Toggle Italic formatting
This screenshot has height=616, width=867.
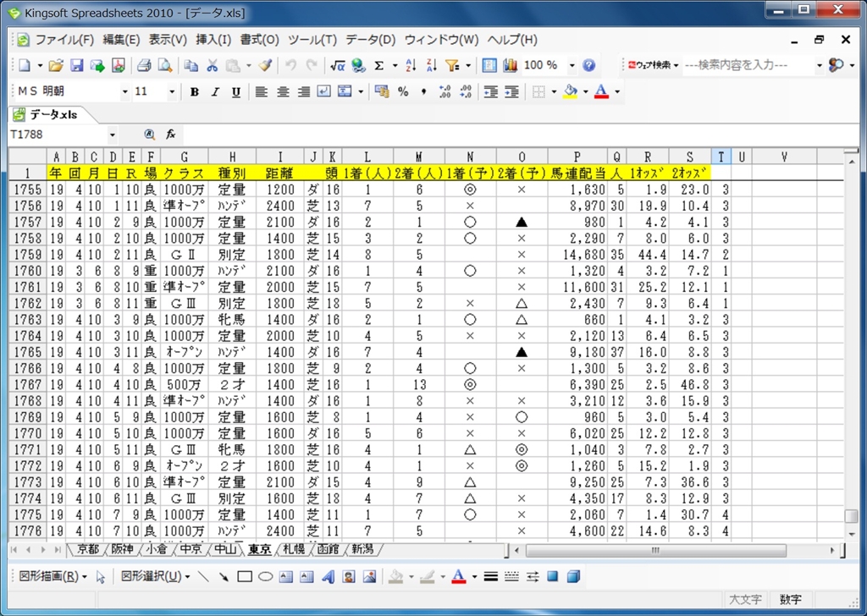(215, 91)
